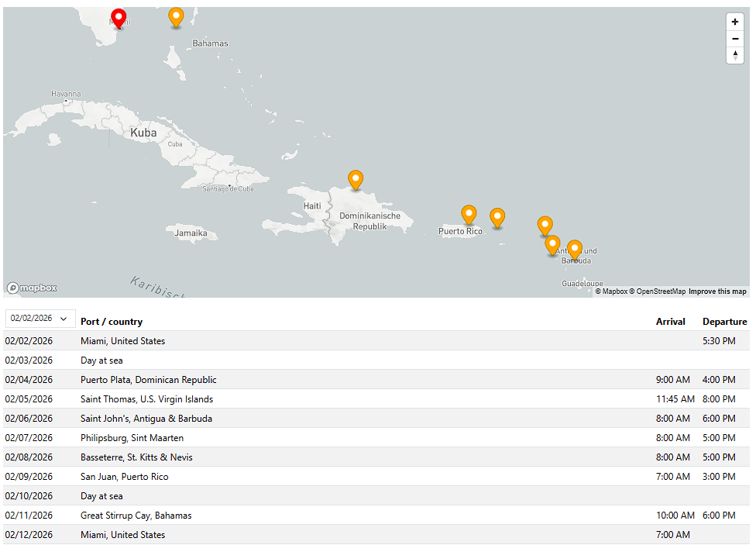Zoom out of the map

[734, 39]
